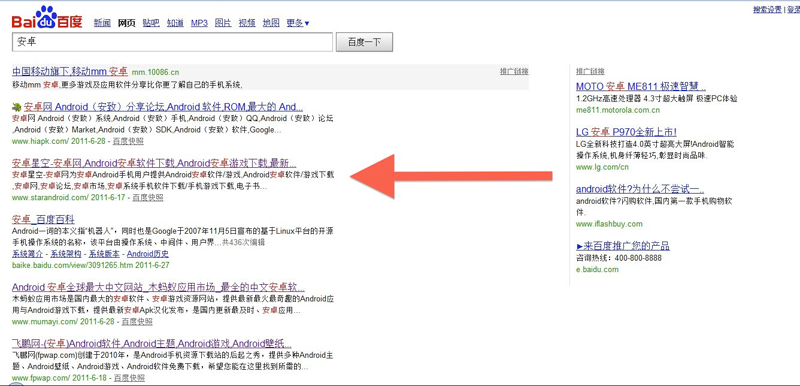Open the LG 安卓 P970全新上市 ad
The height and width of the screenshot is (386, 800).
627,132
